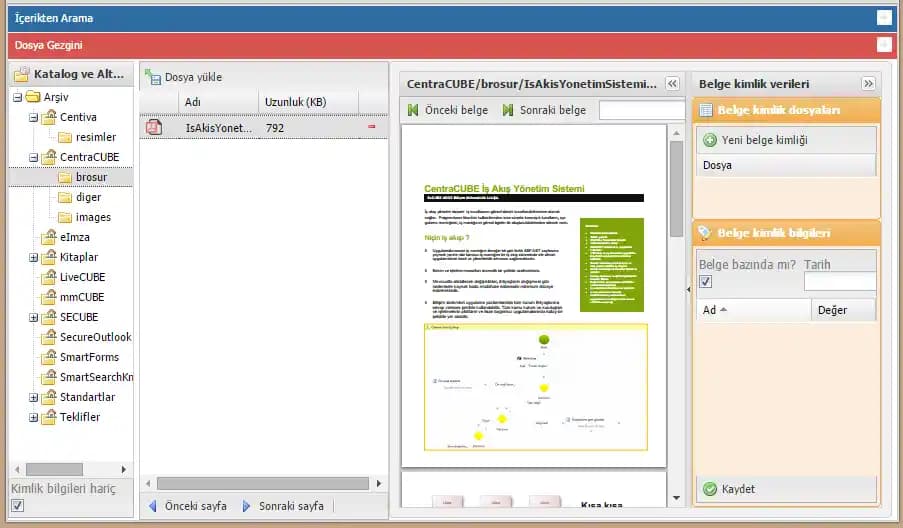Add new identity via Yeni belge kimliği

(x=710, y=140)
